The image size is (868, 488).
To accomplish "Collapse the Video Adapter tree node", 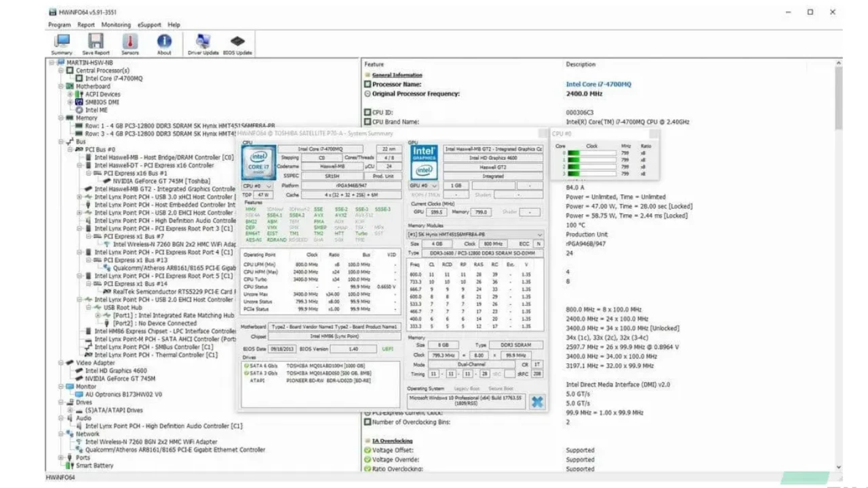I will (60, 363).
